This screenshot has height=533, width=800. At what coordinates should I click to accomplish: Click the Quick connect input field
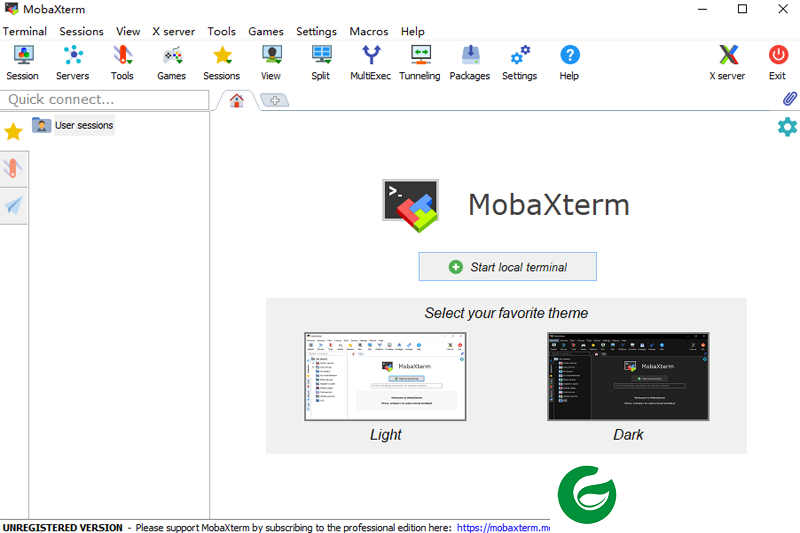(105, 99)
